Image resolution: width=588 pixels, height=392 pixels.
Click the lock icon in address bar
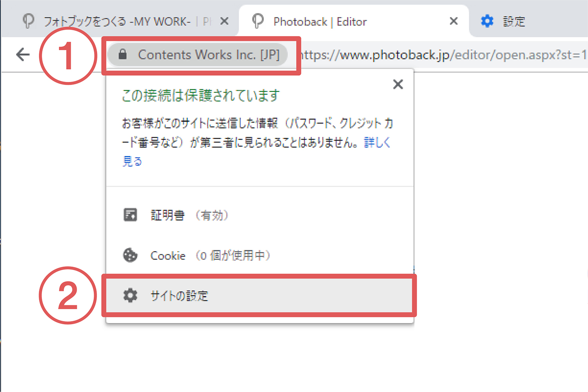(123, 54)
